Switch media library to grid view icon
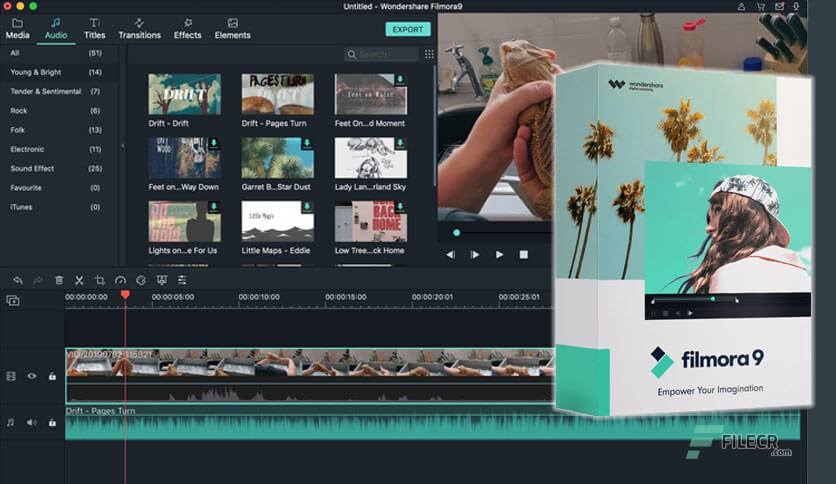This screenshot has height=484, width=836. (x=429, y=55)
